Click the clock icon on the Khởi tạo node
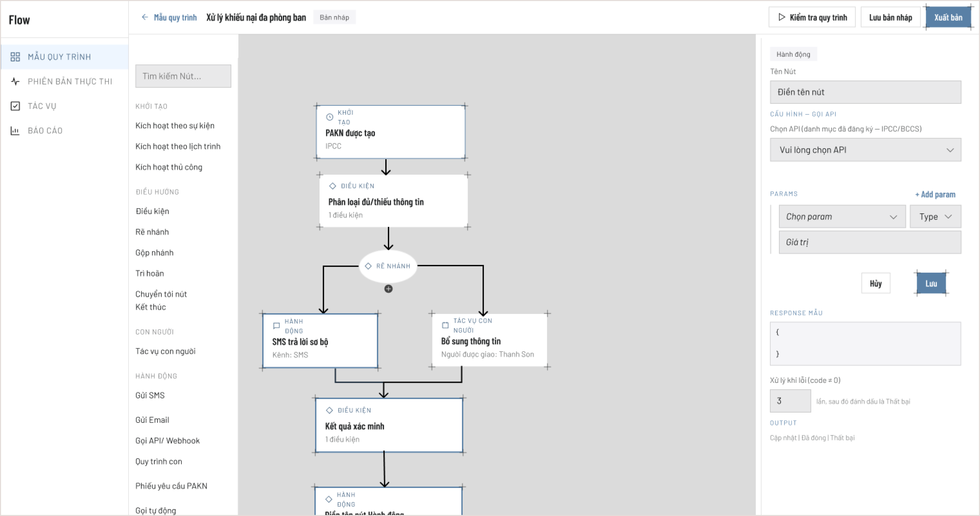980x516 pixels. 330,117
